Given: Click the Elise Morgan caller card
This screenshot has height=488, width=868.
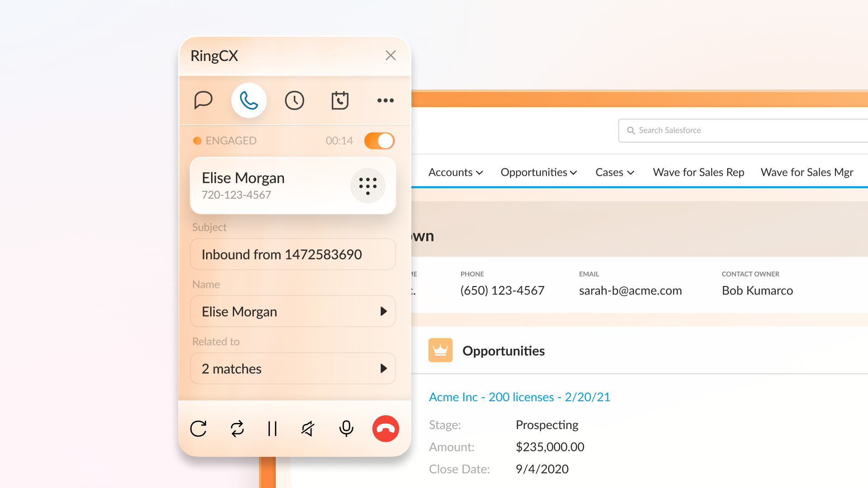Looking at the screenshot, I should coord(293,186).
